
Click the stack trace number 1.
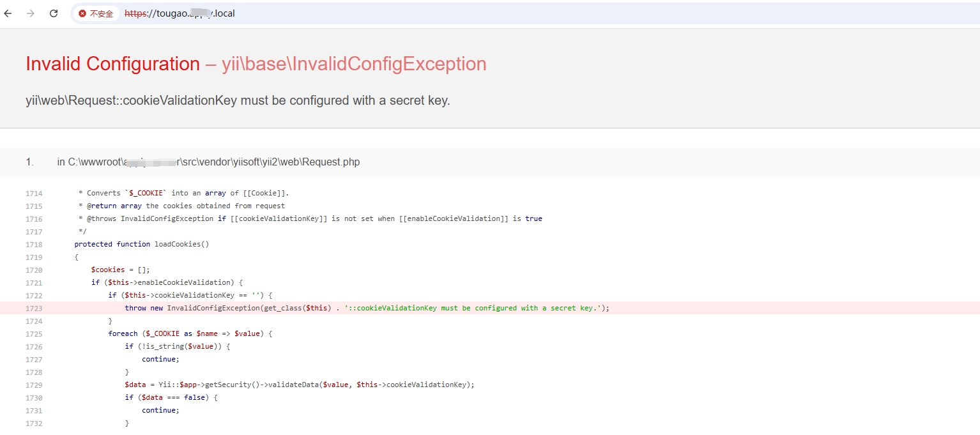click(29, 162)
